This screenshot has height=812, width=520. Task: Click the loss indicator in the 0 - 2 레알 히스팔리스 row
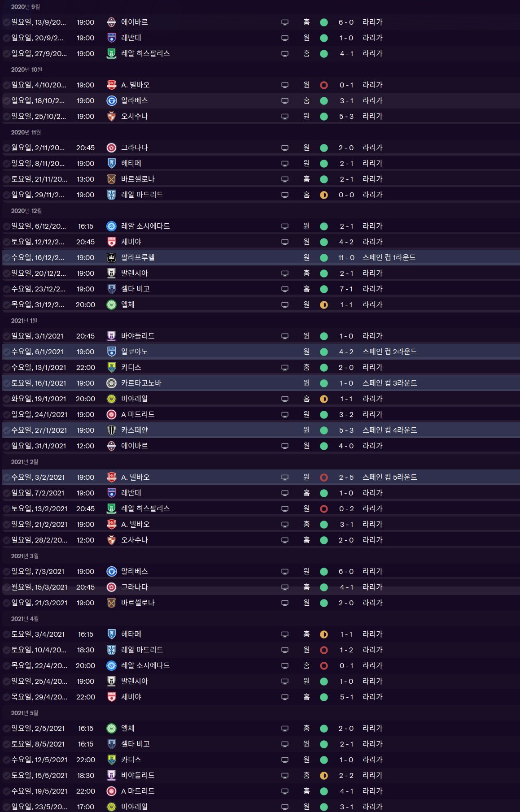(324, 508)
